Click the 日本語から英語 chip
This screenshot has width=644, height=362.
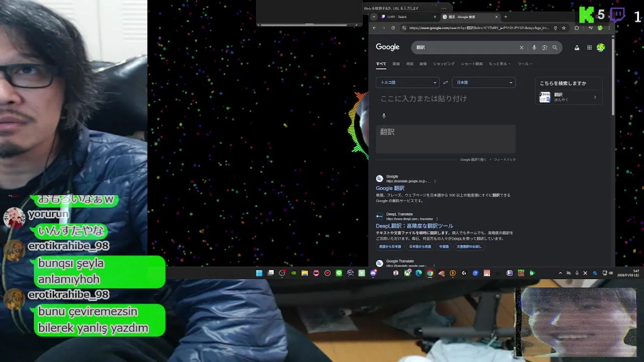pyautogui.click(x=420, y=247)
